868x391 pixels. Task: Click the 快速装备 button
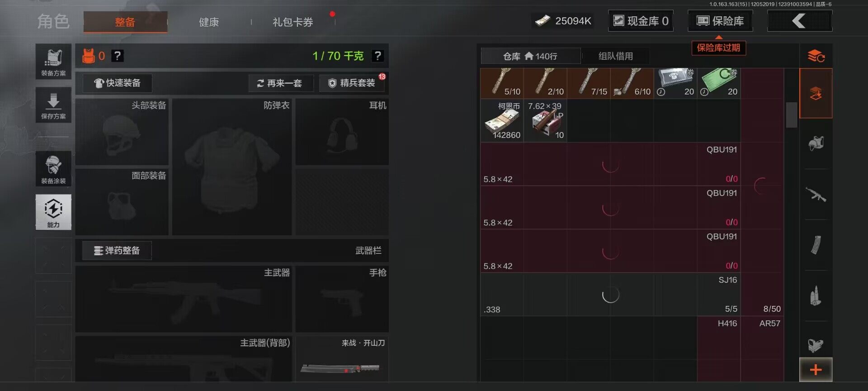coord(117,83)
